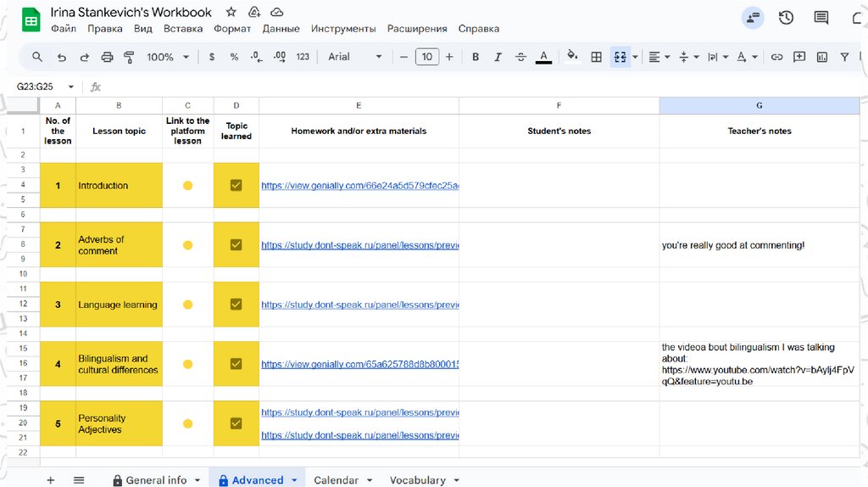Screen dimensions: 868x487
Task: Click the add new sheet plus button
Action: 51,480
